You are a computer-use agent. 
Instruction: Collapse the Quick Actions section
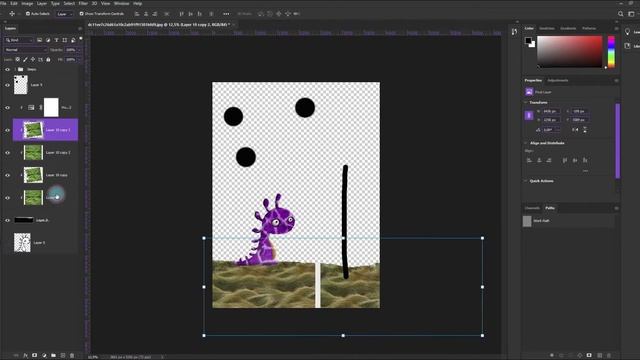[x=526, y=181]
